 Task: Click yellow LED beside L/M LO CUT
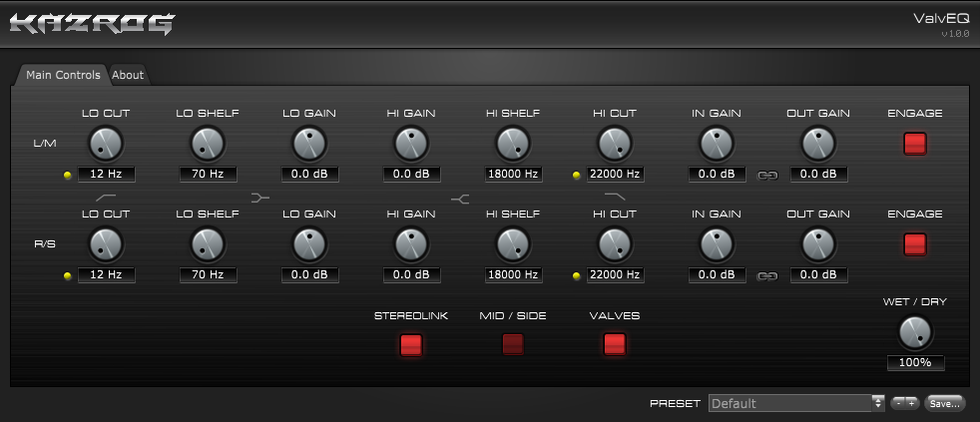coord(68,175)
